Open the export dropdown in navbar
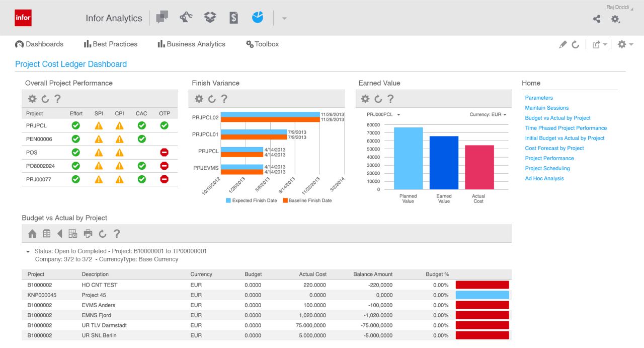644x348 pixels. (600, 44)
